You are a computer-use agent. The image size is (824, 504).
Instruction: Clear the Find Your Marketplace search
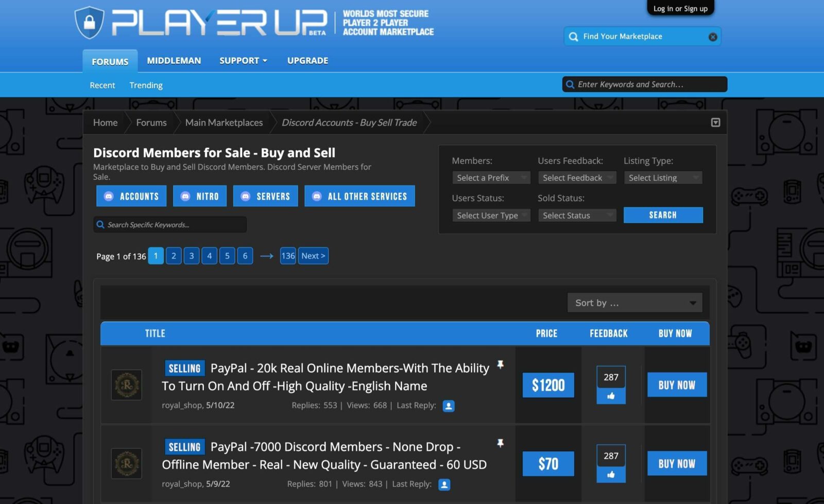tap(713, 37)
